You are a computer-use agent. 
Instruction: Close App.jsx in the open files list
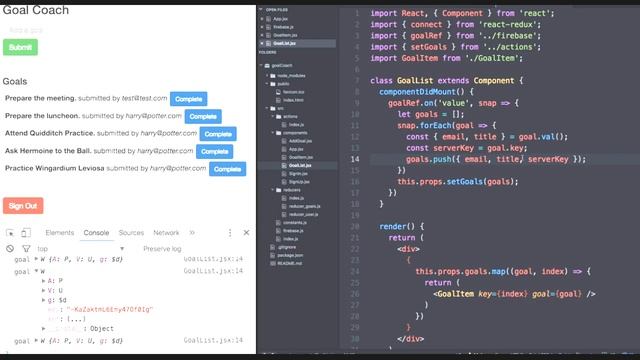262,19
